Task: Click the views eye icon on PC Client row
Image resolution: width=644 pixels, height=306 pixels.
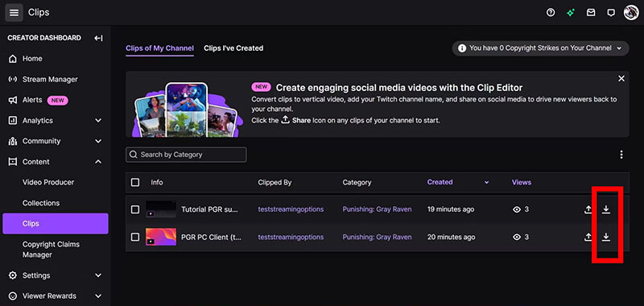Action: [x=517, y=237]
